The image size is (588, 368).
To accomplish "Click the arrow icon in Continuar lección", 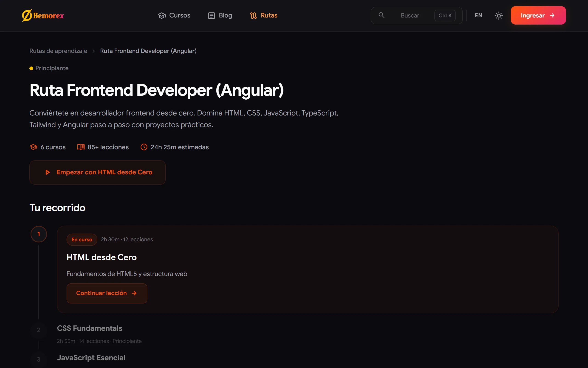I will click(134, 293).
